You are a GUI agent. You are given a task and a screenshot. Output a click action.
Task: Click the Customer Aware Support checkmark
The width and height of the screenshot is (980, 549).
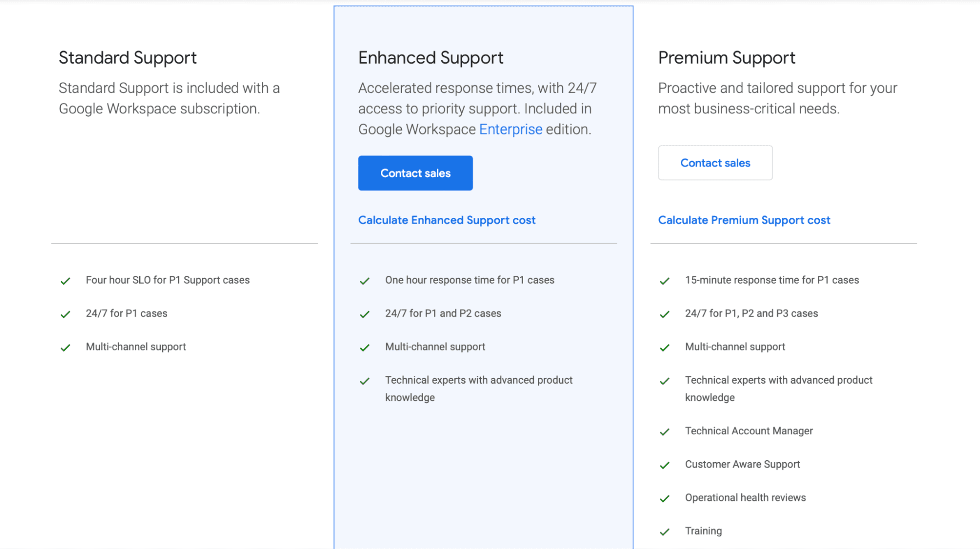click(665, 465)
